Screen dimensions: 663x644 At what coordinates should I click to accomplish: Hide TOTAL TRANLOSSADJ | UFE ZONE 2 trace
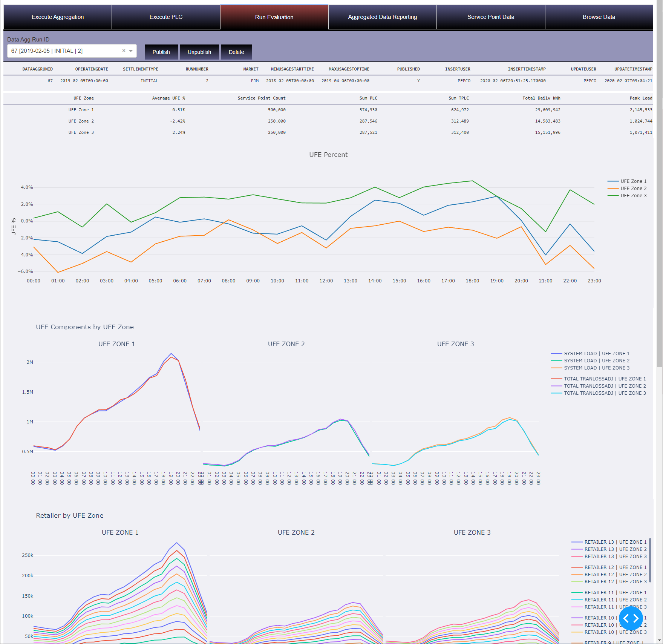point(599,386)
